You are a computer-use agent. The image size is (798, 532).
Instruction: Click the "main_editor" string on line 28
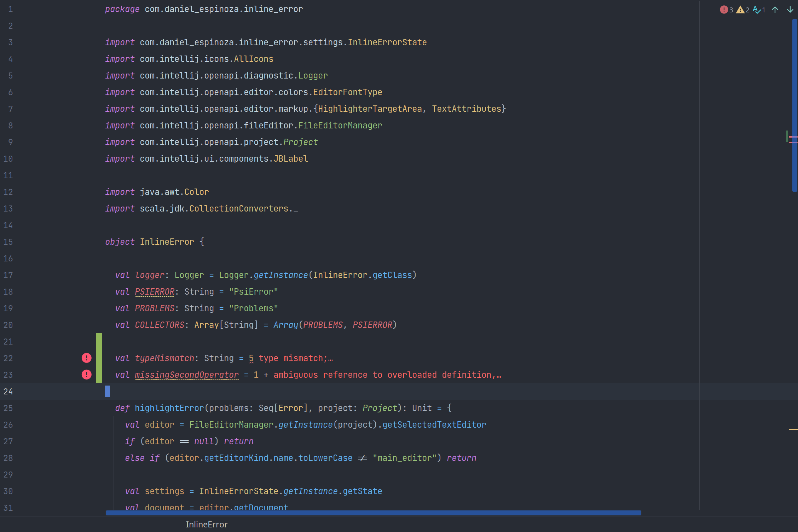(405, 458)
